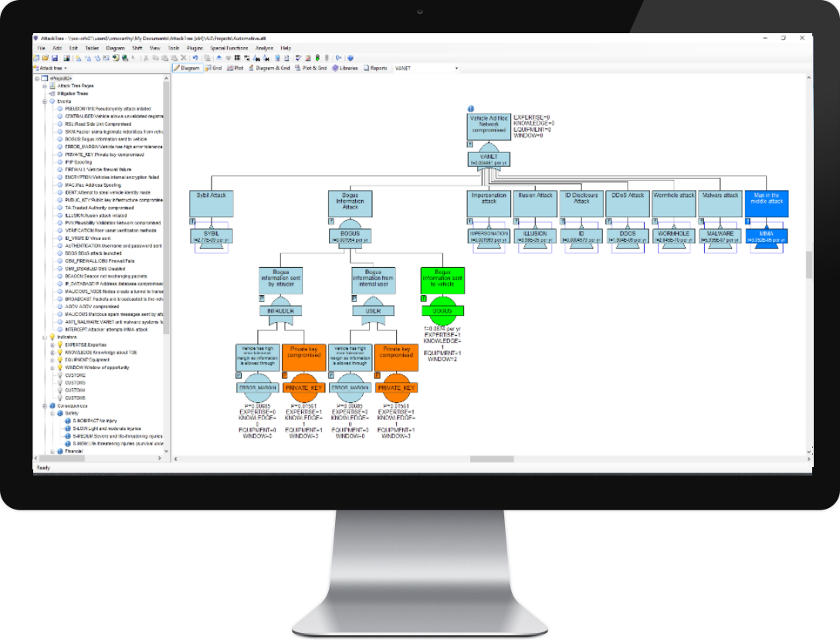Open the Attack tree panel dropdown
This screenshot has height=640, width=840.
pyautogui.click(x=66, y=68)
